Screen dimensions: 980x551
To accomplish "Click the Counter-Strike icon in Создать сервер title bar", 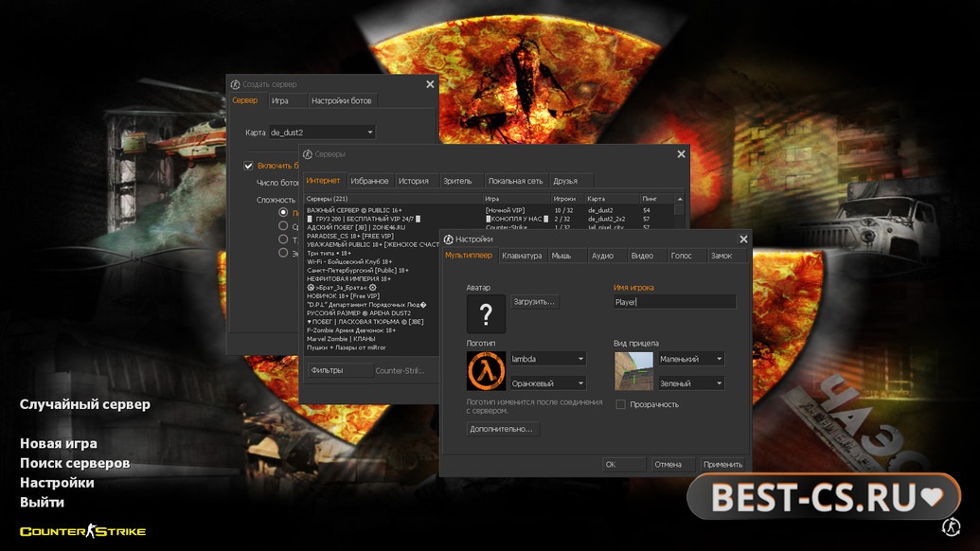I will [235, 84].
